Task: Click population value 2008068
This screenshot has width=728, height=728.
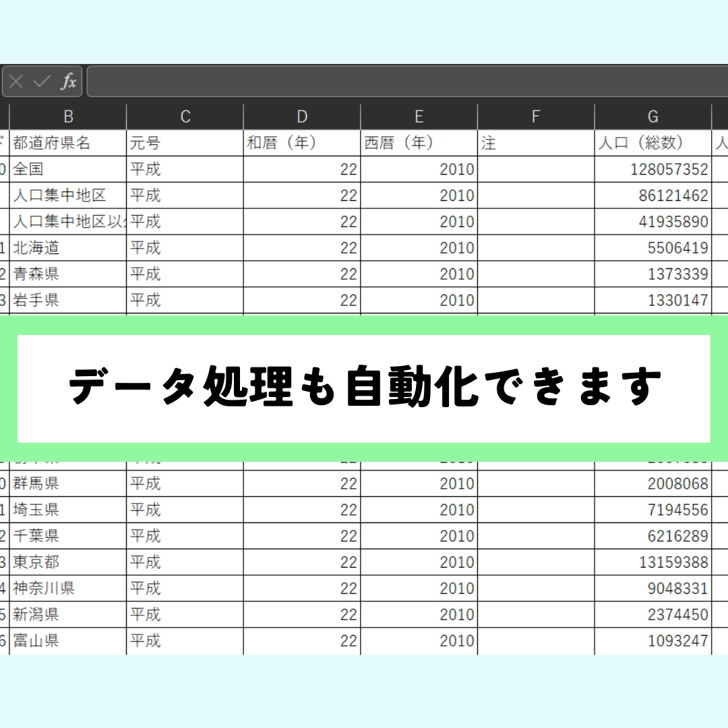Action: point(653,484)
